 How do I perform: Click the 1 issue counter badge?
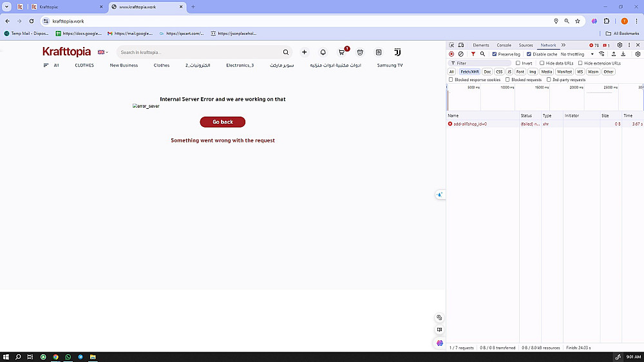point(606,45)
